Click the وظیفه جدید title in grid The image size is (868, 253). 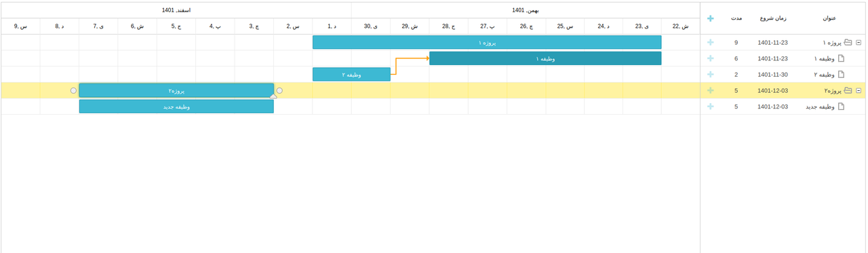tap(820, 106)
